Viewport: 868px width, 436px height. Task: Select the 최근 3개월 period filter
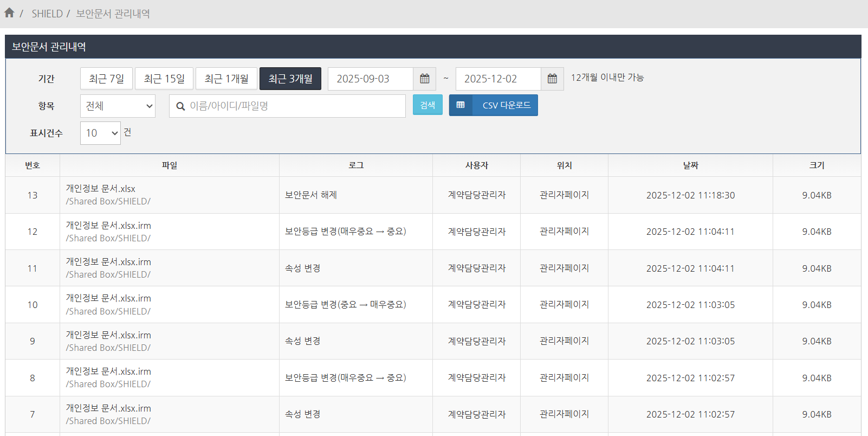290,79
